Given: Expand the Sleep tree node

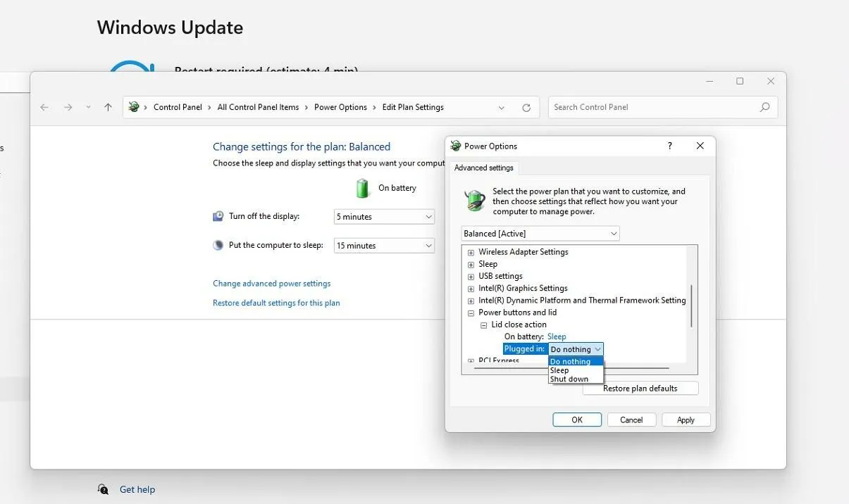Looking at the screenshot, I should point(471,264).
